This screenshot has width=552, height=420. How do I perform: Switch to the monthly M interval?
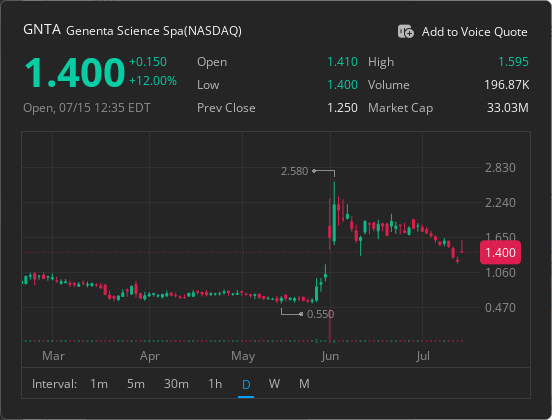click(305, 384)
